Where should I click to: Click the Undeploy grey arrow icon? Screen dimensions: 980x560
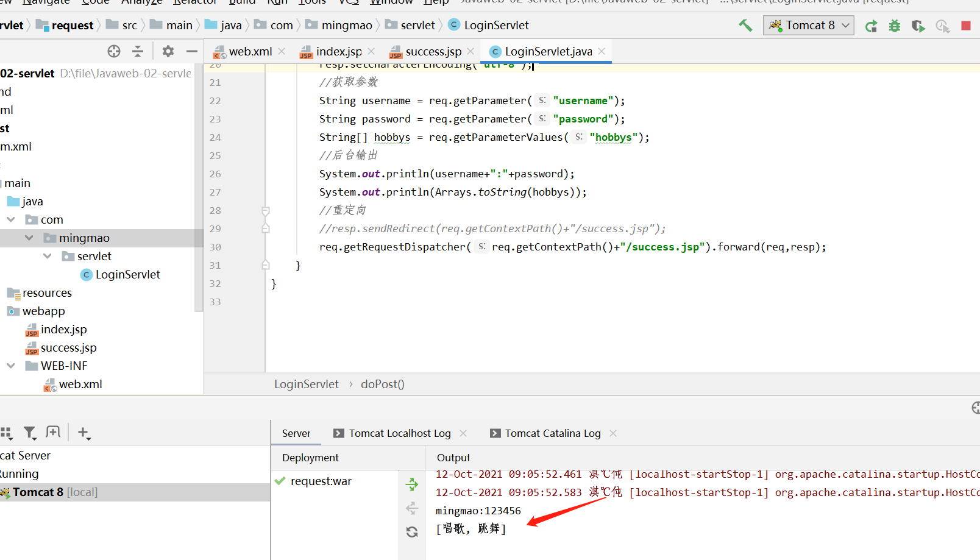click(x=412, y=508)
